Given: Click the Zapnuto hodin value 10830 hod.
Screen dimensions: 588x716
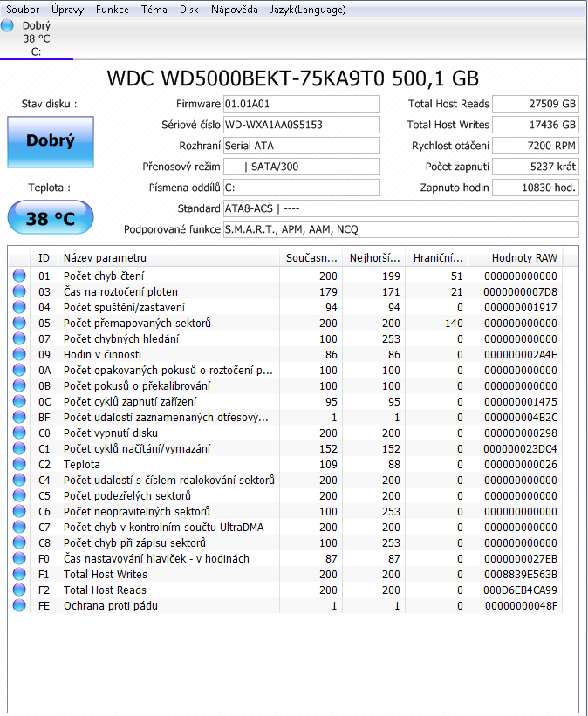Looking at the screenshot, I should [x=536, y=188].
